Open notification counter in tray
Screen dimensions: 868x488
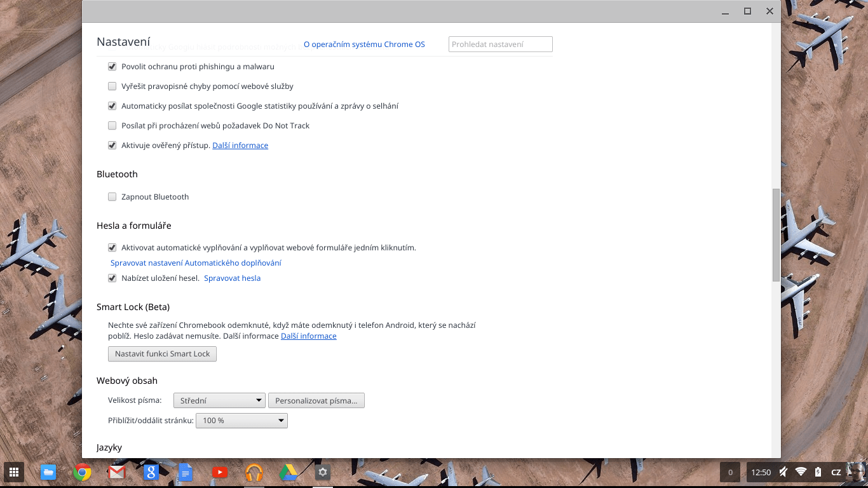pos(730,472)
